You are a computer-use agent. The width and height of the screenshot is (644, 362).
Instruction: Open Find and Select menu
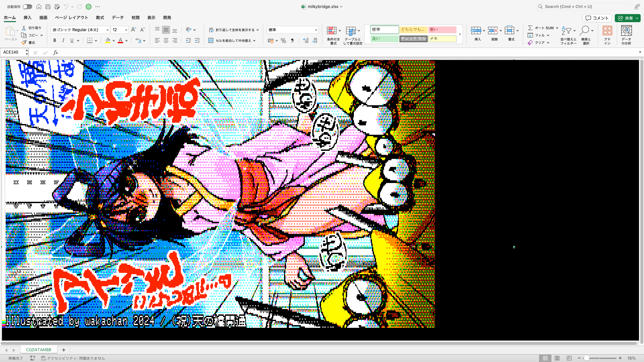pos(586,35)
